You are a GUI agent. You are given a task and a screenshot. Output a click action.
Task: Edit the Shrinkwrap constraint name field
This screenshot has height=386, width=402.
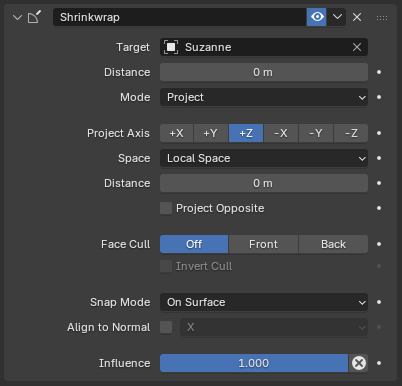pyautogui.click(x=180, y=17)
